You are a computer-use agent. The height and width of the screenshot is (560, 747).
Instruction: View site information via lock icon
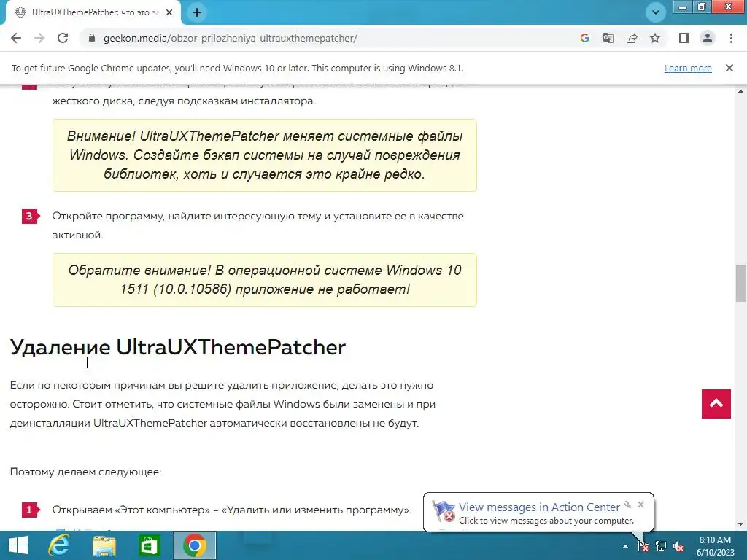(x=92, y=38)
